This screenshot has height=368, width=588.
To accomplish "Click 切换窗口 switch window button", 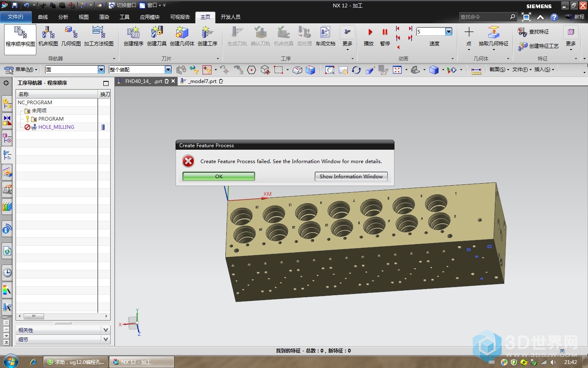I will click(123, 5).
